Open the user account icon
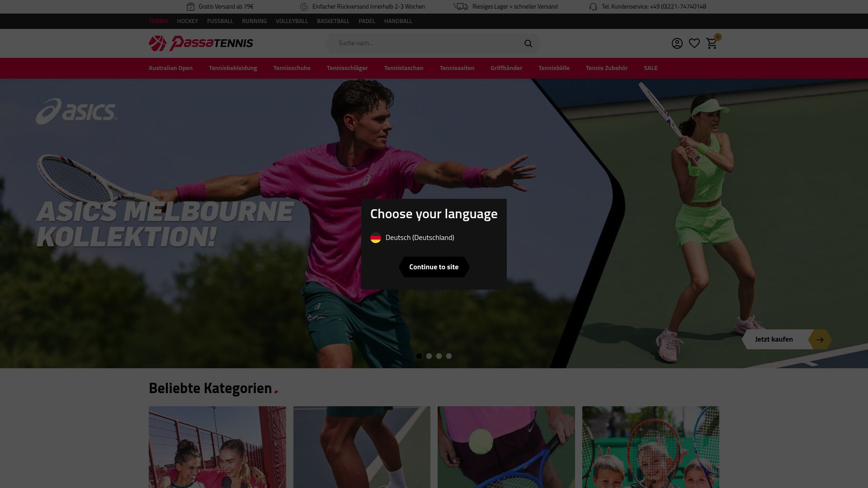868x488 pixels. (x=677, y=43)
